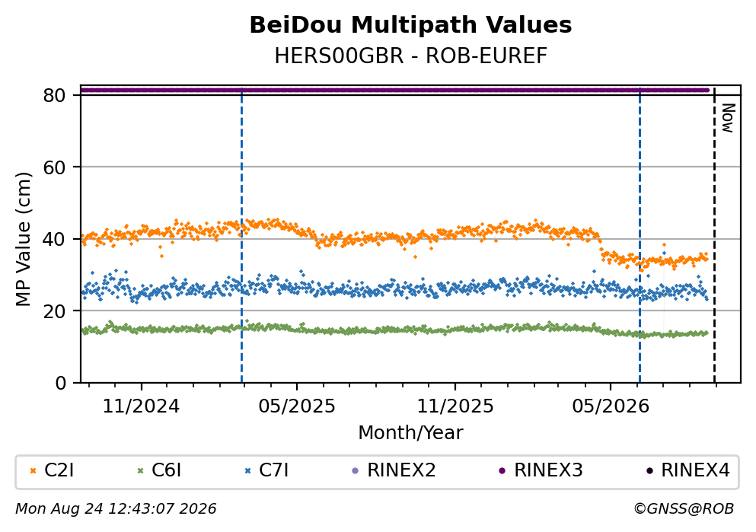The image size is (756, 532).
Task: Click the HERS00GBR - ROB-EUREF subtitle
Action: click(411, 56)
